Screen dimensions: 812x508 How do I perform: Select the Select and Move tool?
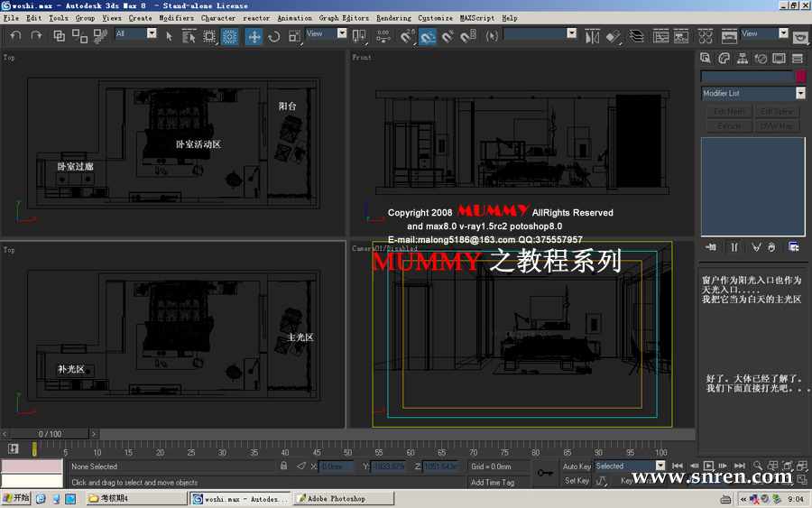254,36
